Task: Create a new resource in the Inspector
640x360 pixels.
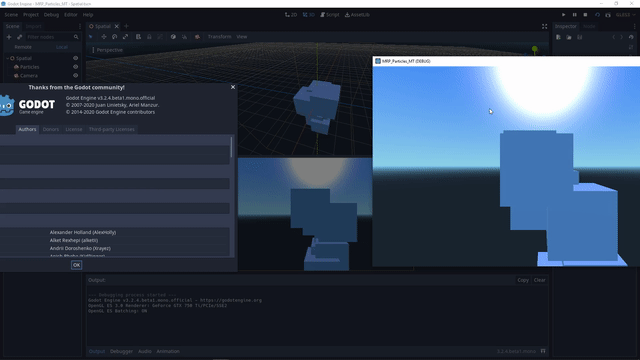Action: pyautogui.click(x=558, y=37)
